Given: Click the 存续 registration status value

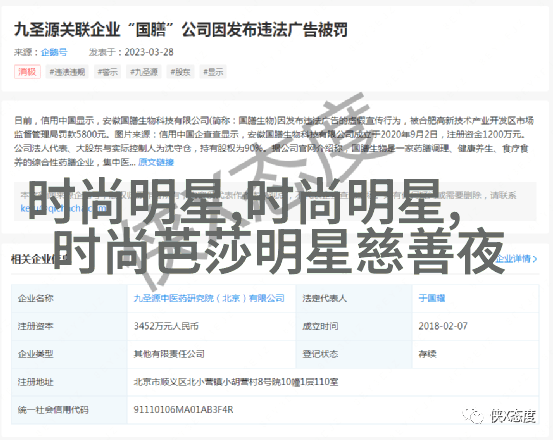Looking at the screenshot, I should [x=427, y=354].
